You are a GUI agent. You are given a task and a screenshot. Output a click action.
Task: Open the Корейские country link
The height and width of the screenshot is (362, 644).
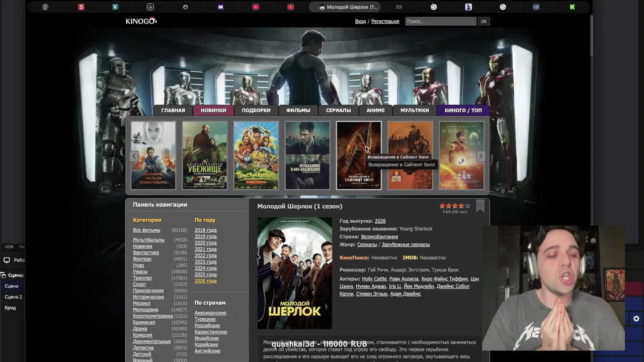pyautogui.click(x=206, y=344)
